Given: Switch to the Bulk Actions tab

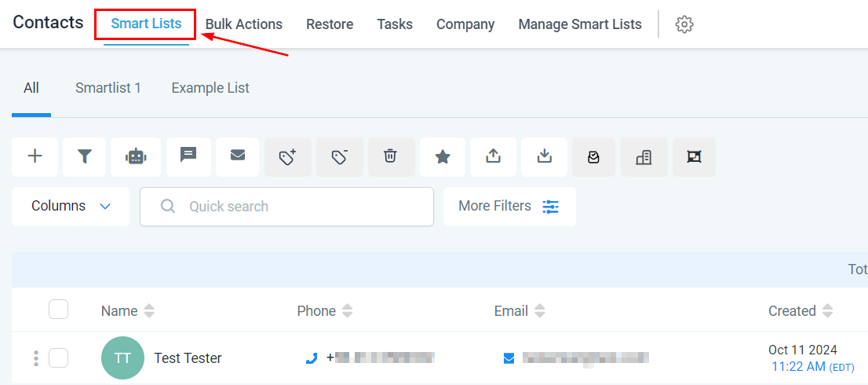Looking at the screenshot, I should [x=243, y=24].
